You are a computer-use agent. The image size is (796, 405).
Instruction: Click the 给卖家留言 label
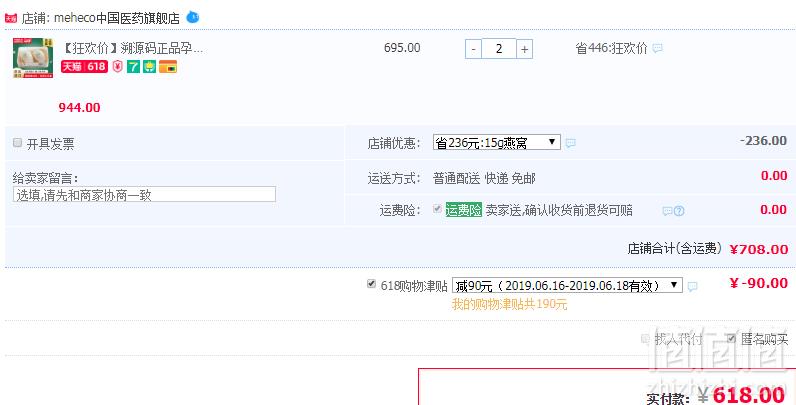pos(45,178)
